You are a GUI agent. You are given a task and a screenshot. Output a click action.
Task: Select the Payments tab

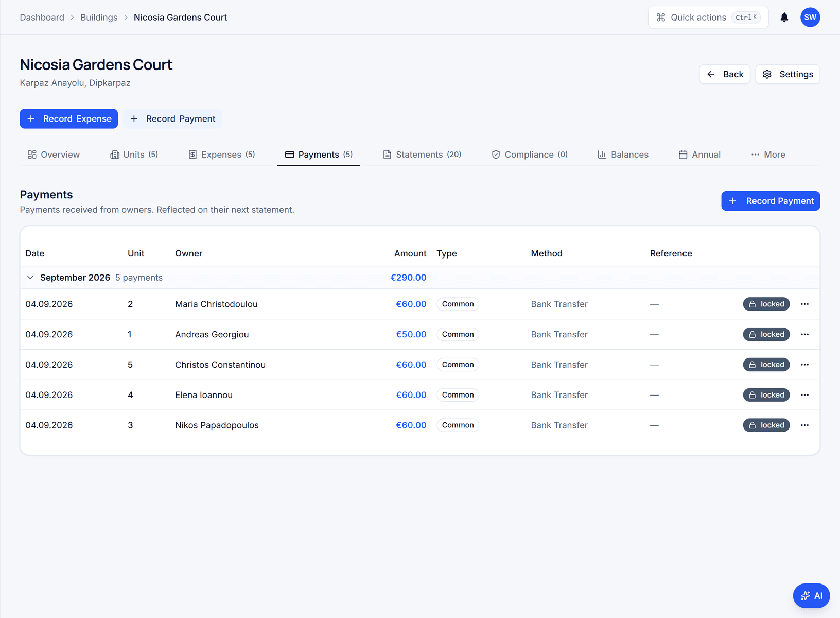pos(319,154)
